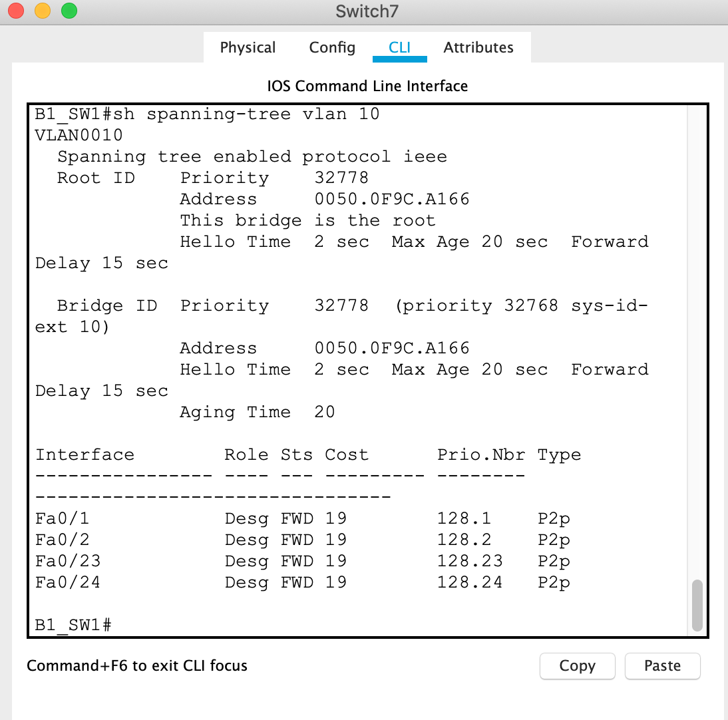Click the Paste button
This screenshot has height=720, width=728.
pyautogui.click(x=662, y=665)
